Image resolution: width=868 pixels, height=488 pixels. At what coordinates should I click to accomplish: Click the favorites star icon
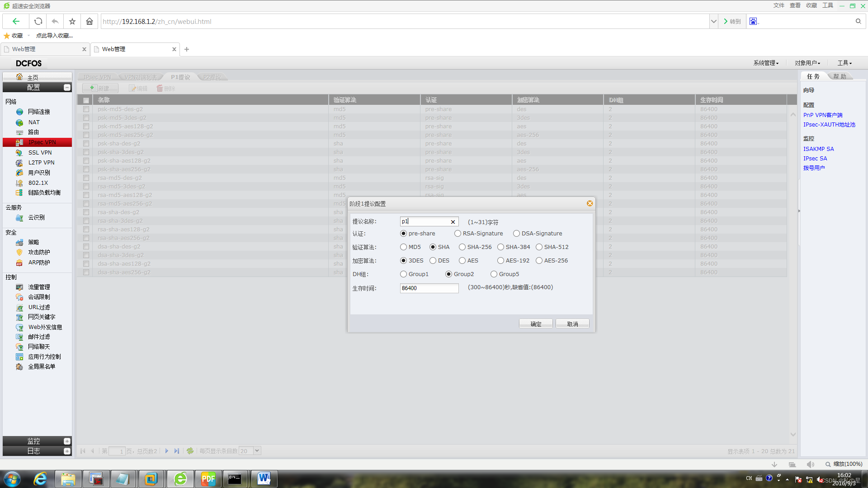pos(72,21)
